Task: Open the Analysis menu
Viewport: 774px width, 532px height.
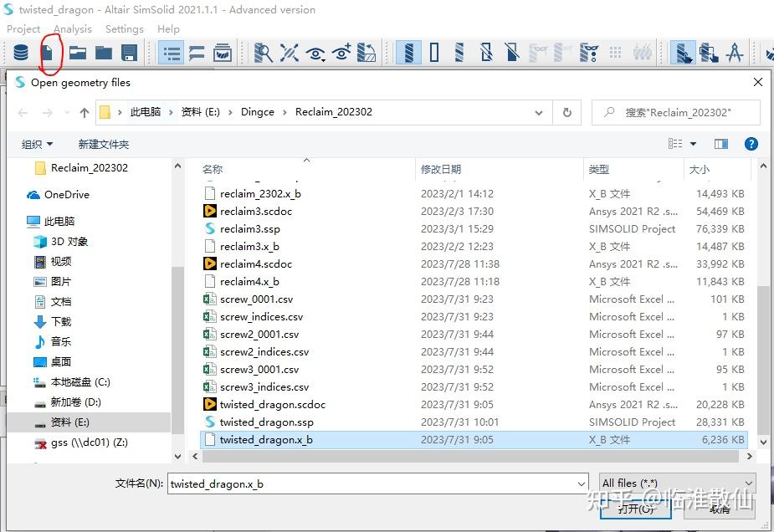Action: coord(72,28)
